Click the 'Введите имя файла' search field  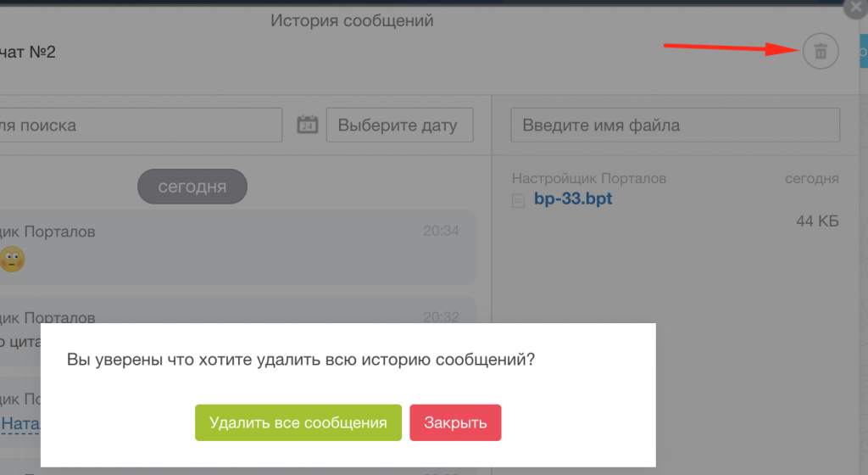point(675,126)
